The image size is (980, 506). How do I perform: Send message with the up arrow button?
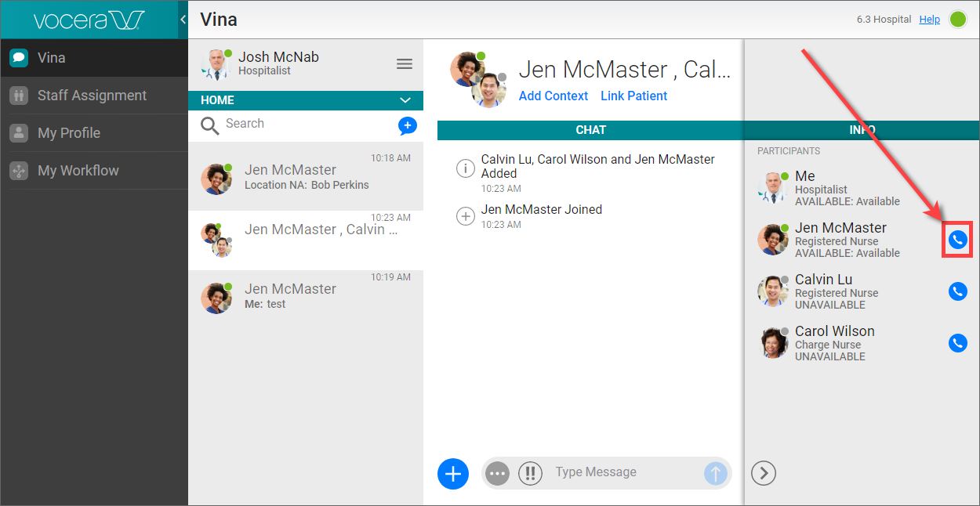point(715,473)
